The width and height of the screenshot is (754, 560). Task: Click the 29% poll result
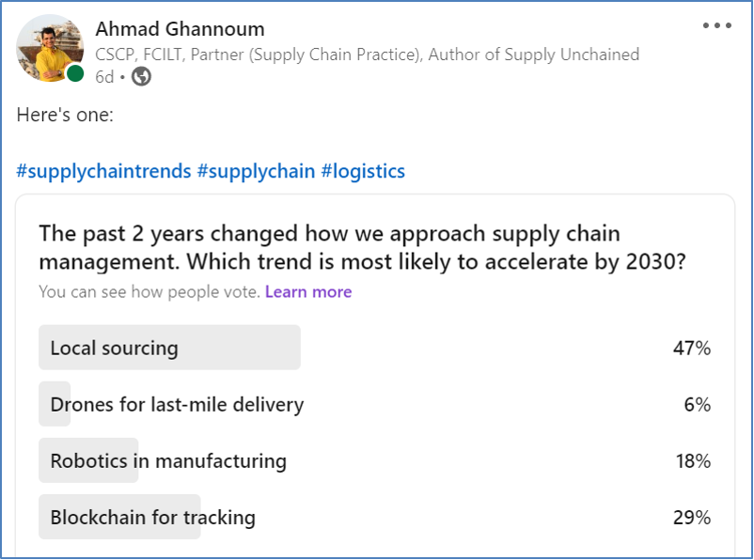pyautogui.click(x=691, y=518)
